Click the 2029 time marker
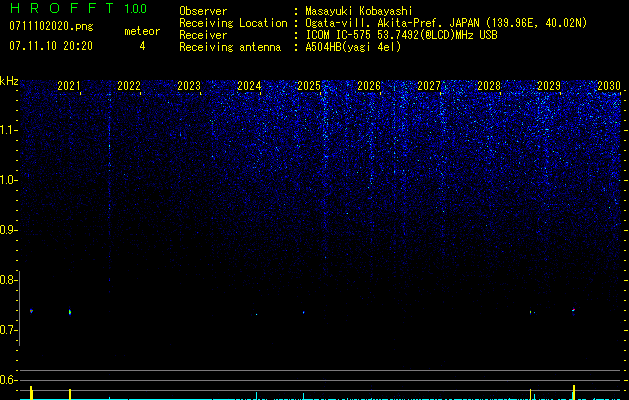 click(x=548, y=86)
